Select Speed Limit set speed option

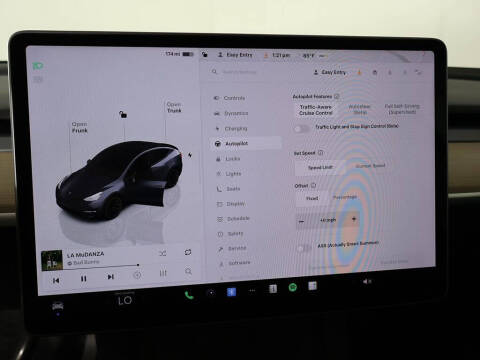pos(320,167)
